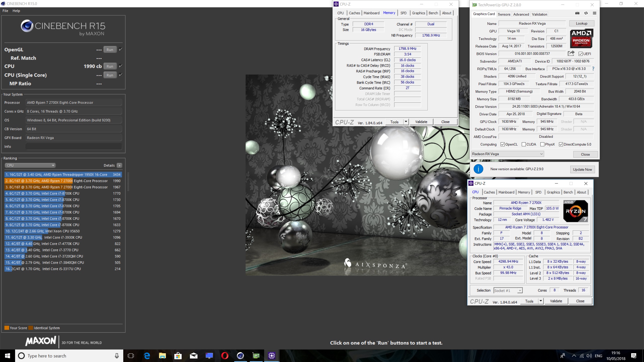Switch to CPU-Z icon on taskbar
The image size is (644, 362).
pos(272,356)
